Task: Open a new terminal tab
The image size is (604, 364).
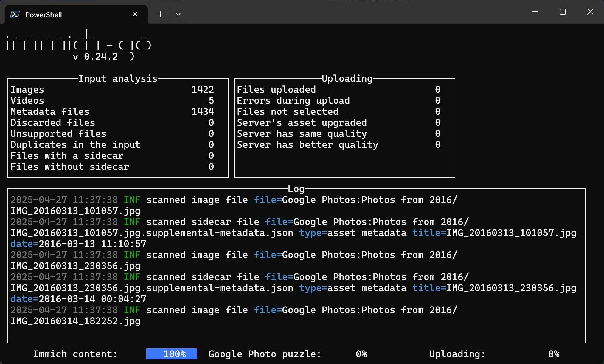Action: (x=160, y=14)
